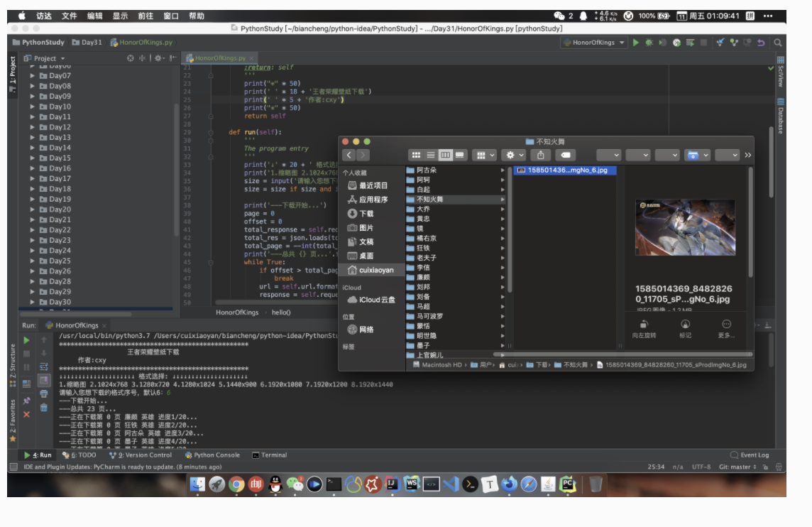Open the Project view selector dropdown
Image resolution: width=812 pixels, height=527 pixels.
pos(45,58)
